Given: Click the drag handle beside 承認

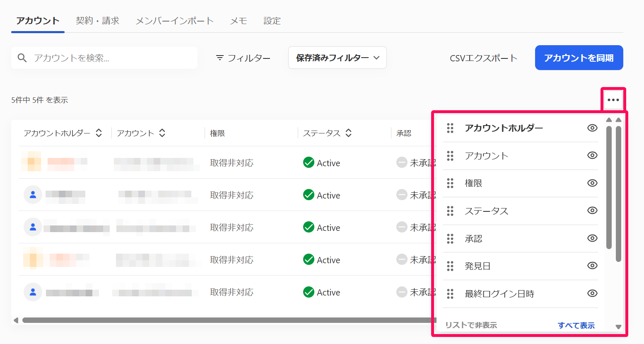Looking at the screenshot, I should coord(450,238).
